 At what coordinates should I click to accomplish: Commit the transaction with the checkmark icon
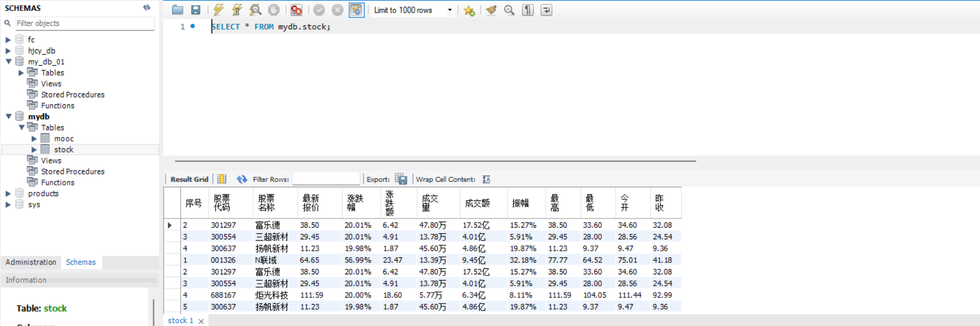(x=319, y=10)
